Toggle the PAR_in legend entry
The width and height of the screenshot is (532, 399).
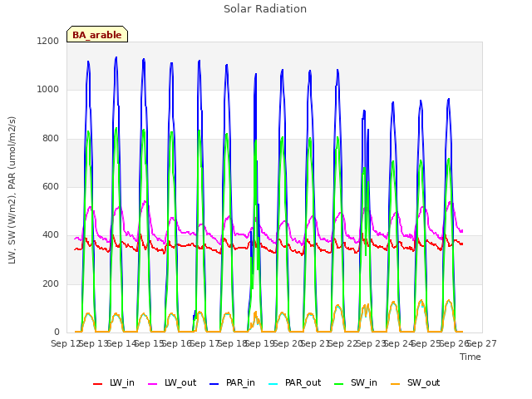point(233,382)
